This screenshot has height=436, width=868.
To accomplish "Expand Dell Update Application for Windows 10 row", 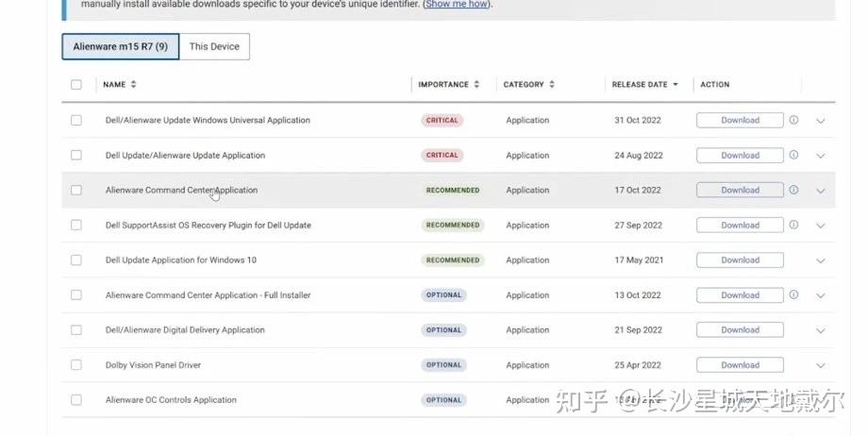I will click(x=820, y=260).
